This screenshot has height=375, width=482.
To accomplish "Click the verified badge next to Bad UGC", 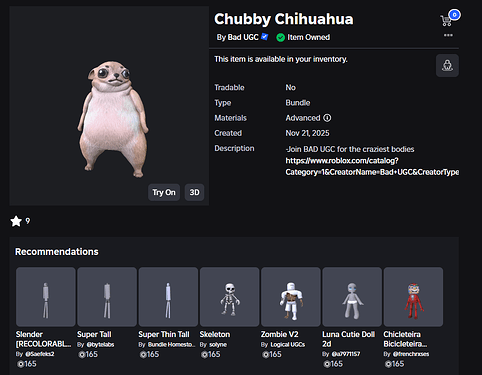I will (265, 37).
